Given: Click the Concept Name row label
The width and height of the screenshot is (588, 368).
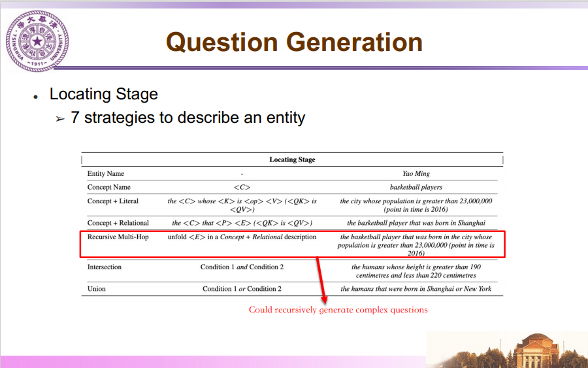Looking at the screenshot, I should point(108,187).
